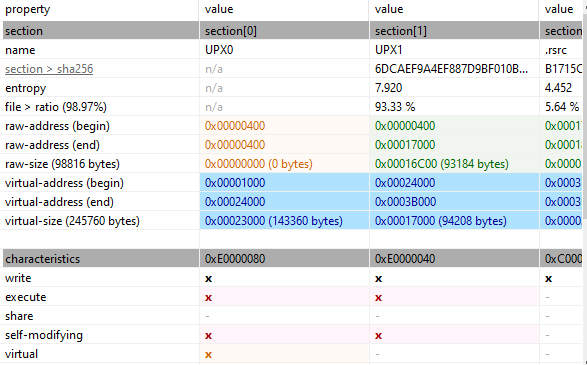This screenshot has height=365, width=587.
Task: Click the write flag x for UPX1
Action: pos(378,279)
